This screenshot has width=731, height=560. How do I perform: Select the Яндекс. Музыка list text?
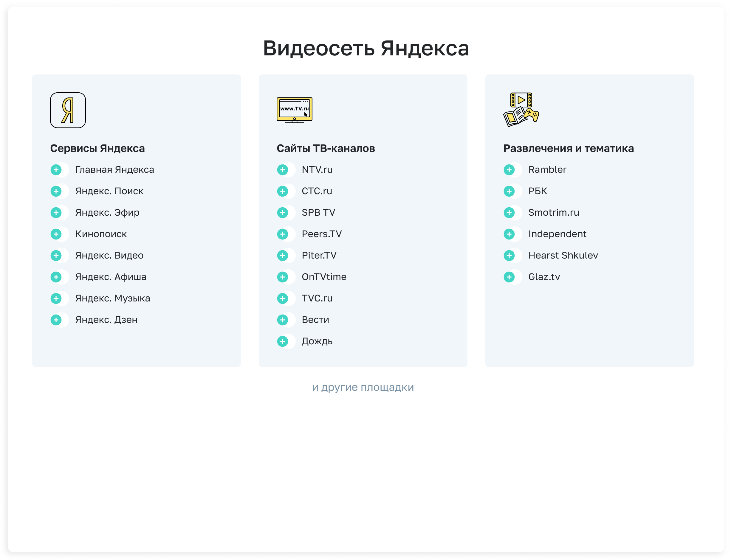click(113, 298)
